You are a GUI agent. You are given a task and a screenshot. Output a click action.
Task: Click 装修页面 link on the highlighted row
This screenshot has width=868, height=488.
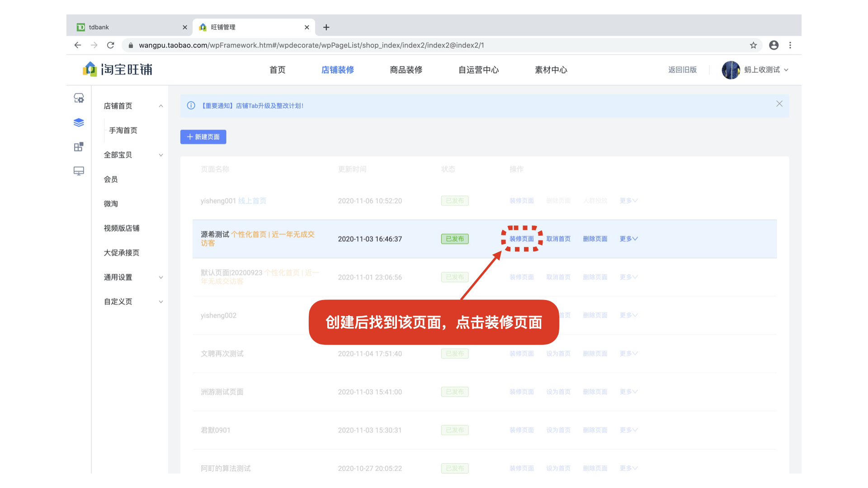pos(521,239)
